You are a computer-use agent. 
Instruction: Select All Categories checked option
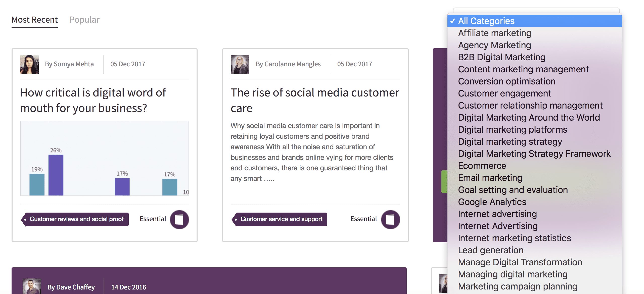pos(486,21)
